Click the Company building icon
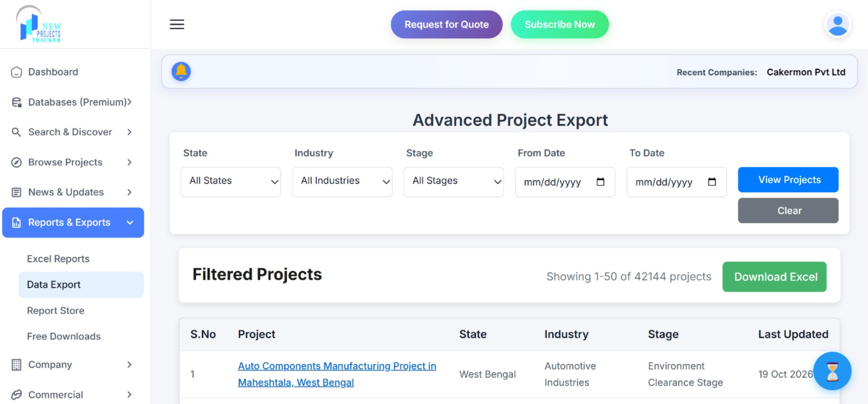The width and height of the screenshot is (868, 404). (x=16, y=365)
